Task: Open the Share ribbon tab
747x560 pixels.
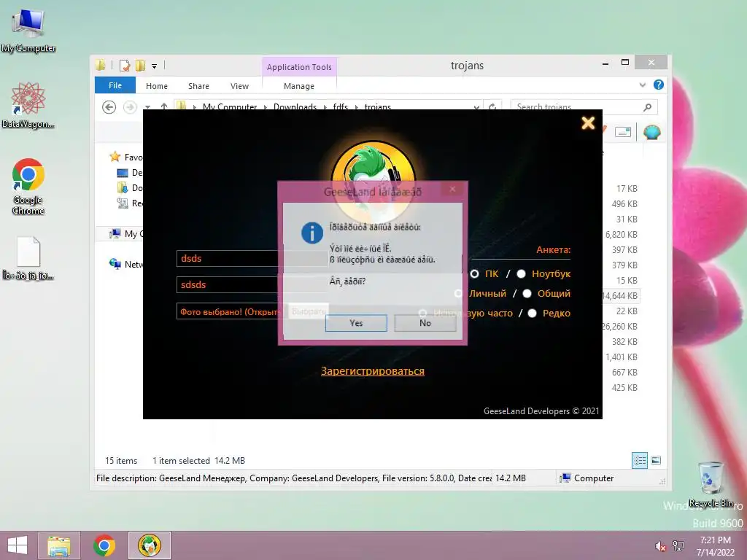Action: (x=198, y=86)
